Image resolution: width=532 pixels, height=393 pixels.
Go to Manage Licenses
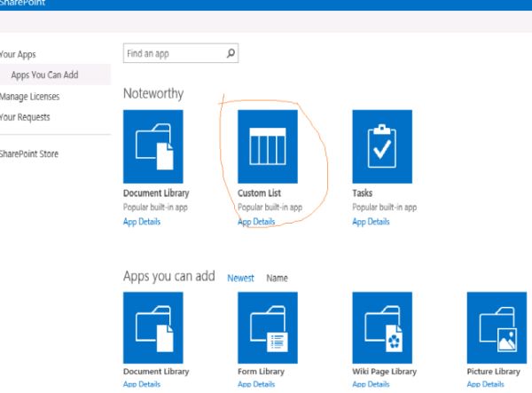pyautogui.click(x=29, y=97)
